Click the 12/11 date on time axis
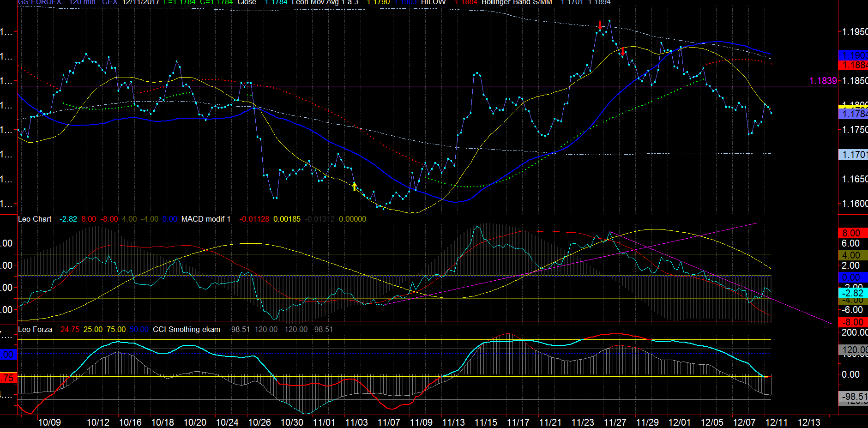The width and height of the screenshot is (868, 428). click(x=777, y=422)
